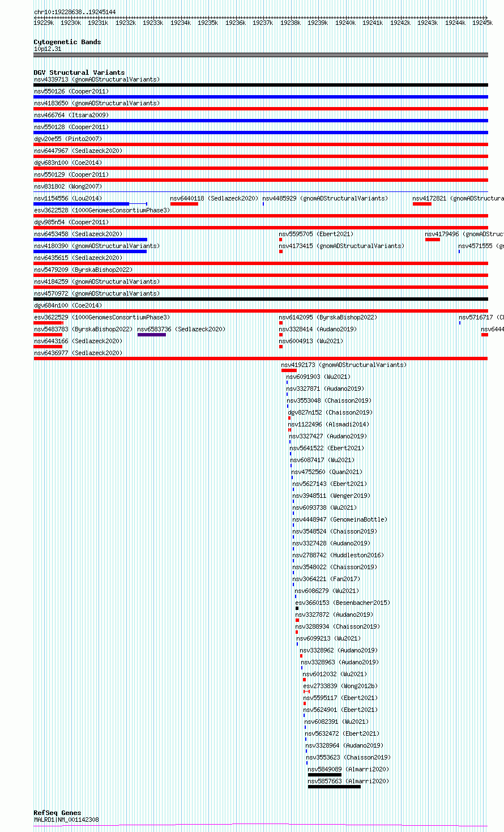Click the dgv827n152 (Chaisson2019) label
Image resolution: width=504 pixels, height=832 pixels.
(x=330, y=412)
